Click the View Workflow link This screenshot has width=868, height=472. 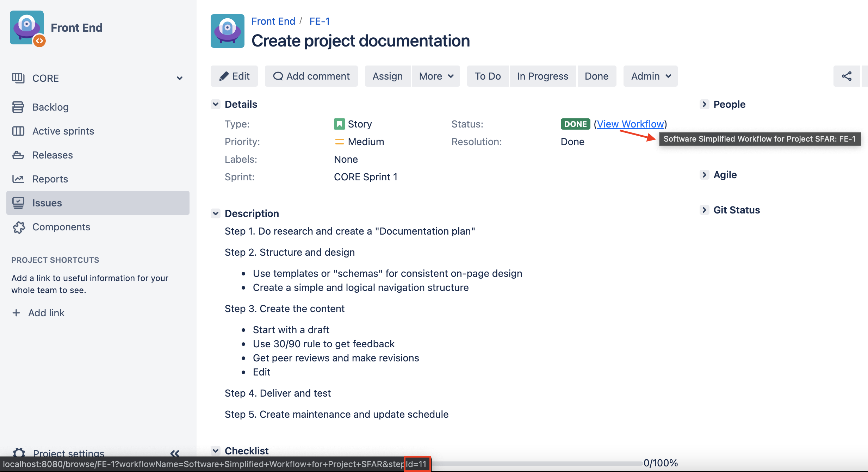tap(630, 124)
